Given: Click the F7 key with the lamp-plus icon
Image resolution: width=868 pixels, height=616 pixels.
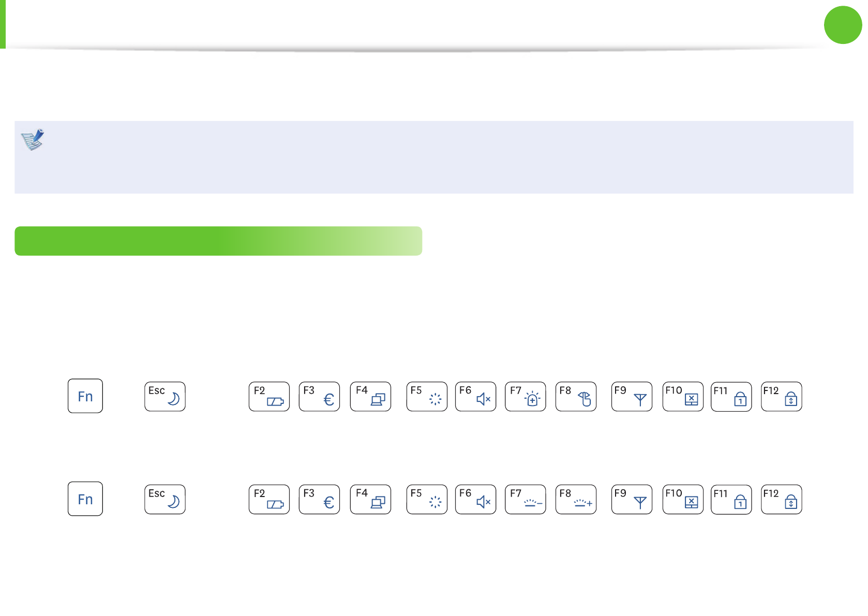Looking at the screenshot, I should (525, 397).
